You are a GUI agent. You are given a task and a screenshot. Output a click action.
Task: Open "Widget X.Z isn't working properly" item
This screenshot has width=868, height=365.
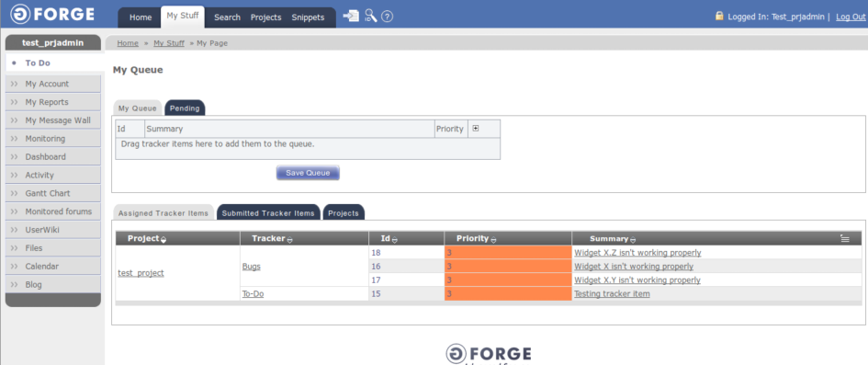point(637,253)
